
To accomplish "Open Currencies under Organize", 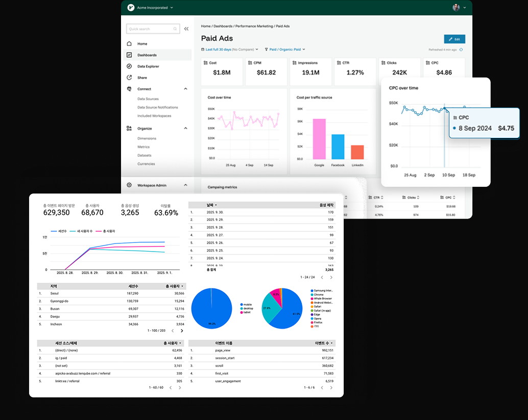I will [146, 164].
